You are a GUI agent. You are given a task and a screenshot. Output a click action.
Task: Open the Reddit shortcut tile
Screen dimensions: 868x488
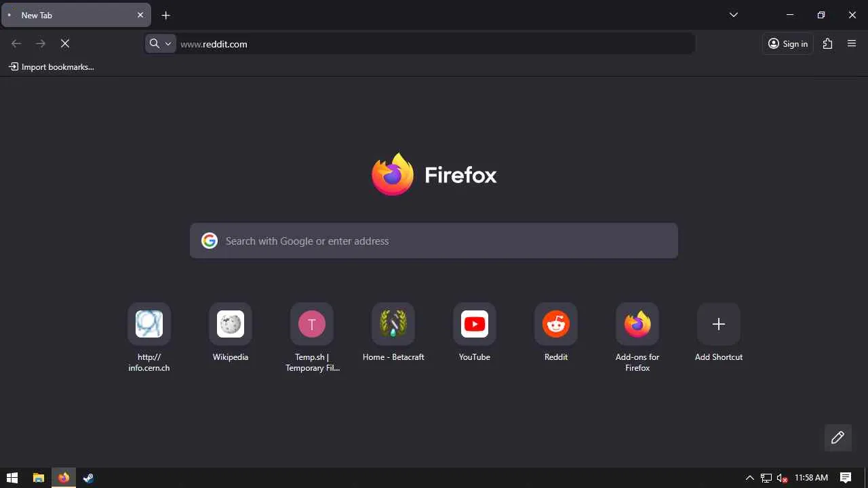(556, 324)
